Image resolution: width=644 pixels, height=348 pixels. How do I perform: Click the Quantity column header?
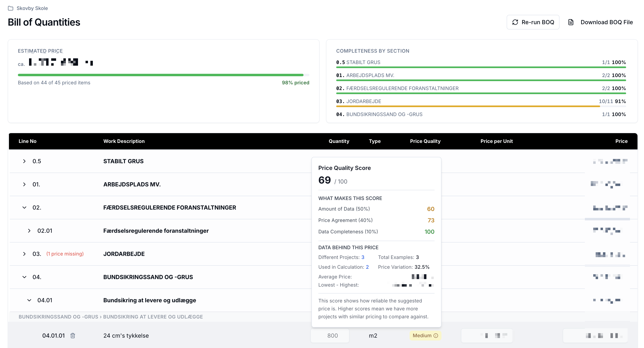pyautogui.click(x=339, y=141)
